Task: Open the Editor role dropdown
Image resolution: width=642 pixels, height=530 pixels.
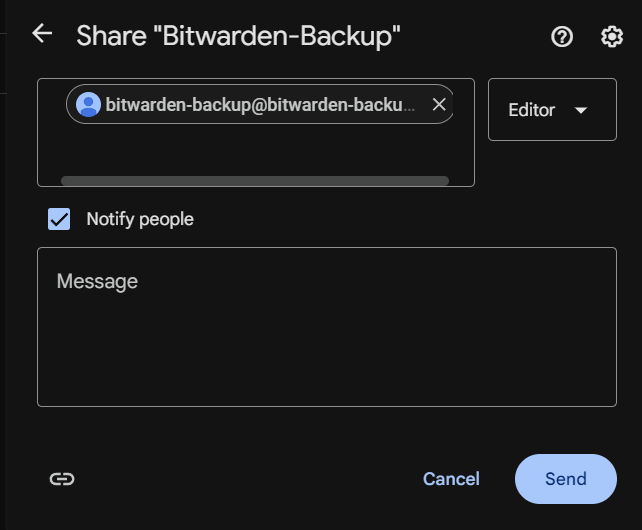Action: (552, 109)
